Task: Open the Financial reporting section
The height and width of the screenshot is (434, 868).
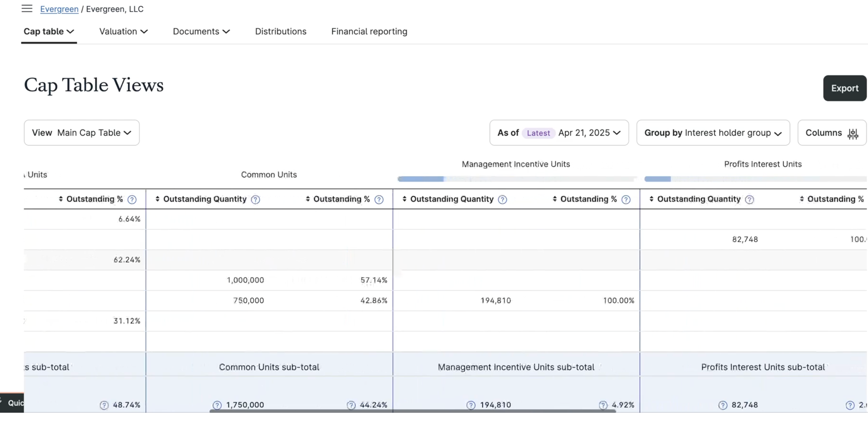Action: (x=369, y=31)
